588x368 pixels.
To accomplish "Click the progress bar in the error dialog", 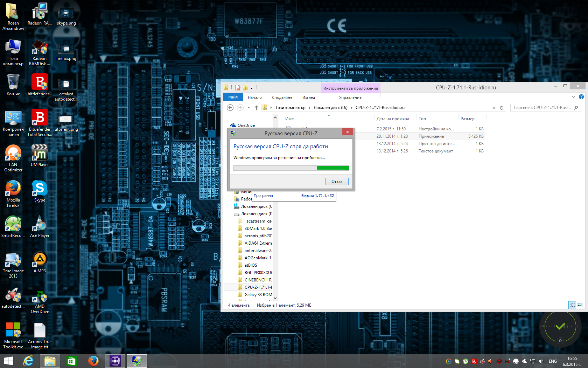I will point(291,168).
